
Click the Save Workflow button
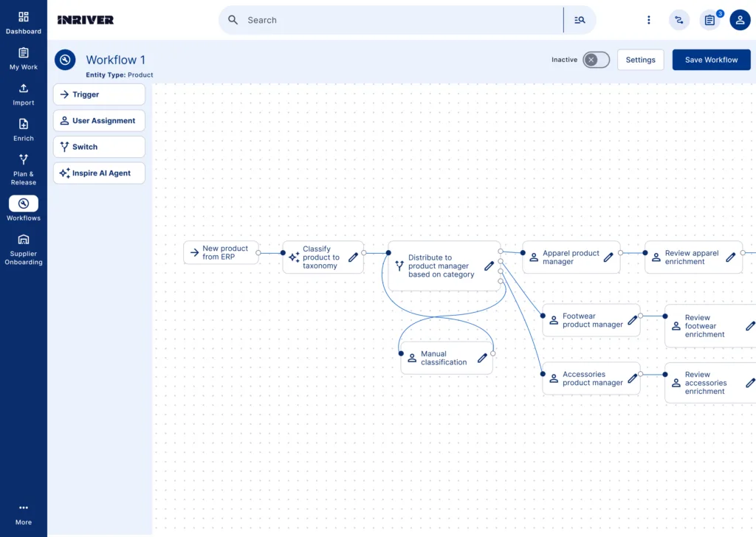point(711,60)
